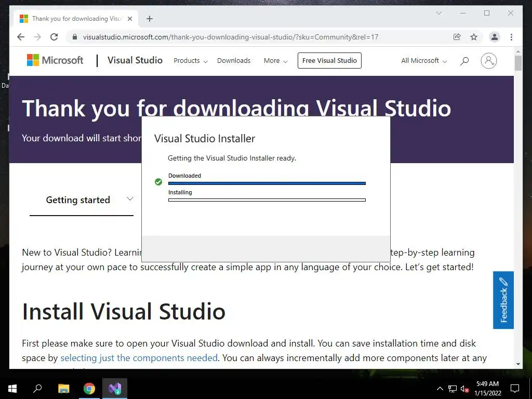Click the network tray icon
The image size is (532, 399).
pyautogui.click(x=453, y=389)
